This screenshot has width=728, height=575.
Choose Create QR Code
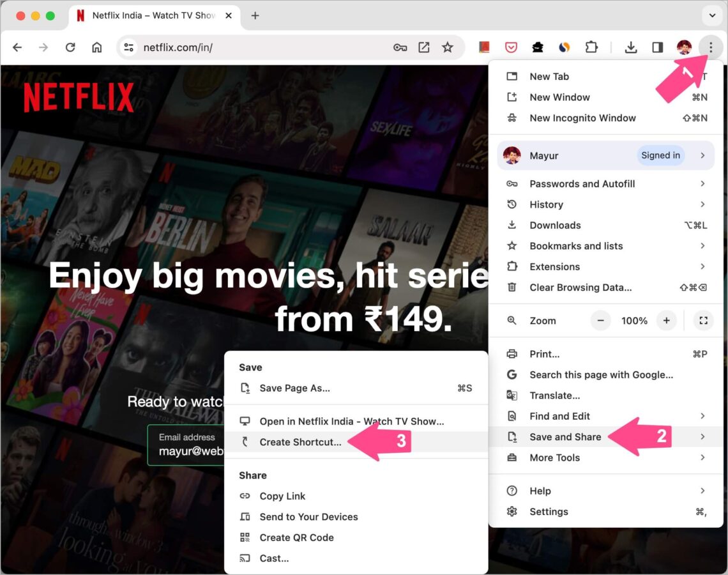(x=296, y=537)
